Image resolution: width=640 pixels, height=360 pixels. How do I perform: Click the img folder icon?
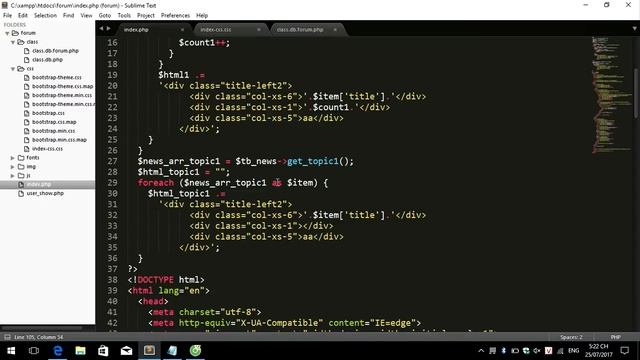tap(21, 167)
